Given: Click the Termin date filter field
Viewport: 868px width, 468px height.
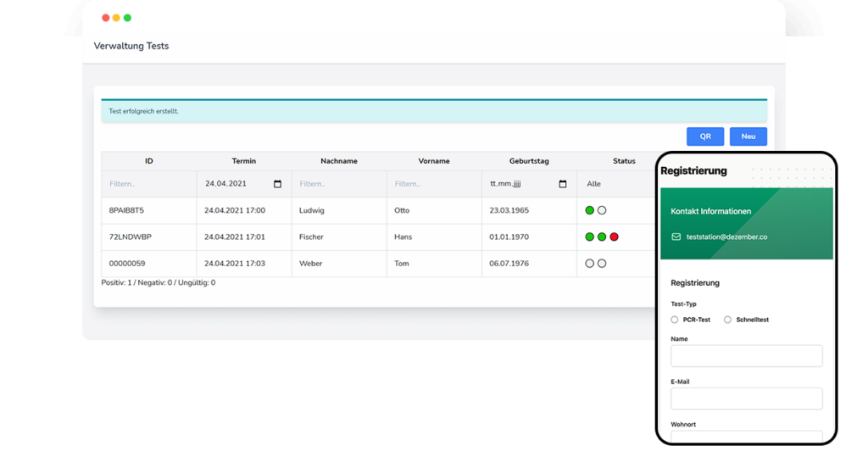Looking at the screenshot, I should click(233, 184).
